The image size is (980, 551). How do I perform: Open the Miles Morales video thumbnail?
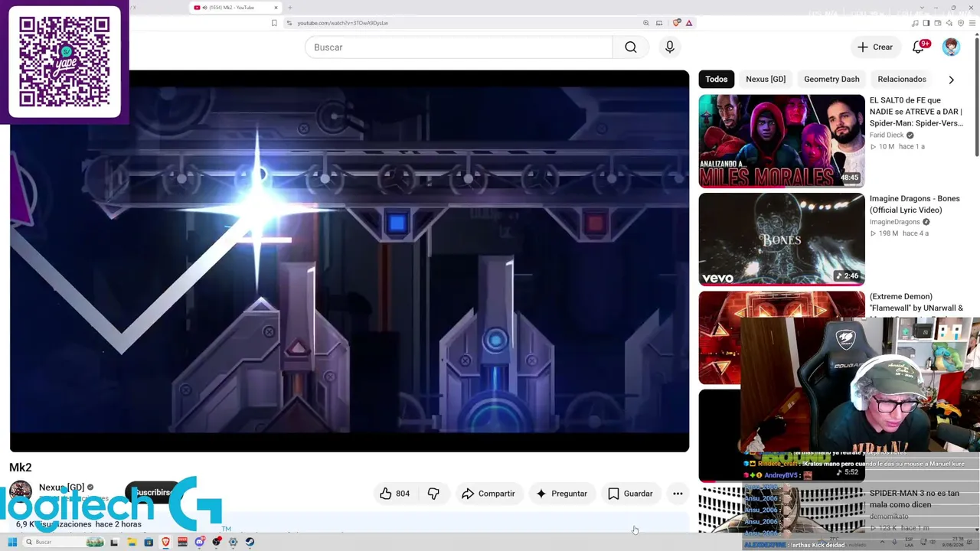[x=782, y=141]
